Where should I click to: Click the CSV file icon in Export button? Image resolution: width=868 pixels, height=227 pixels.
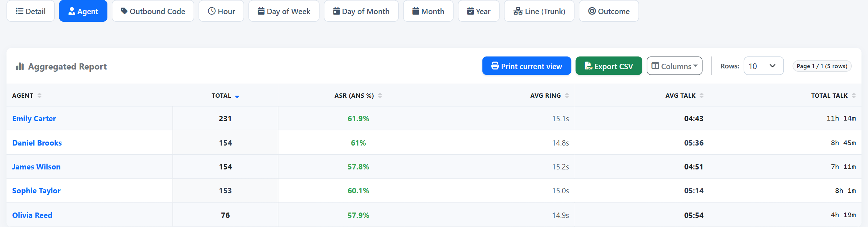(x=588, y=66)
